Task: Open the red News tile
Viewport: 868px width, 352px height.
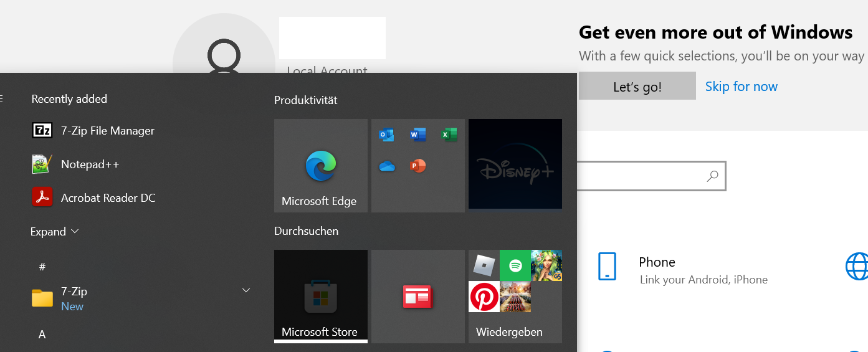Action: [418, 297]
